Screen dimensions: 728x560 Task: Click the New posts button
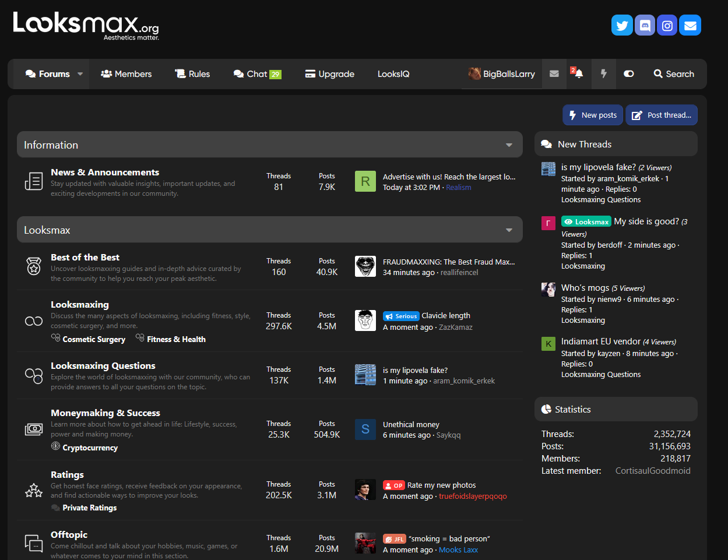click(593, 115)
